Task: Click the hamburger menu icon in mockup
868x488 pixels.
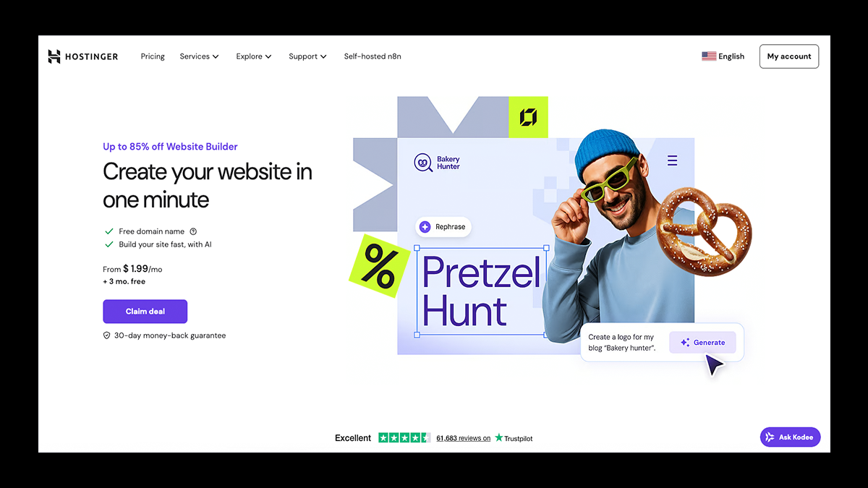Action: coord(672,160)
